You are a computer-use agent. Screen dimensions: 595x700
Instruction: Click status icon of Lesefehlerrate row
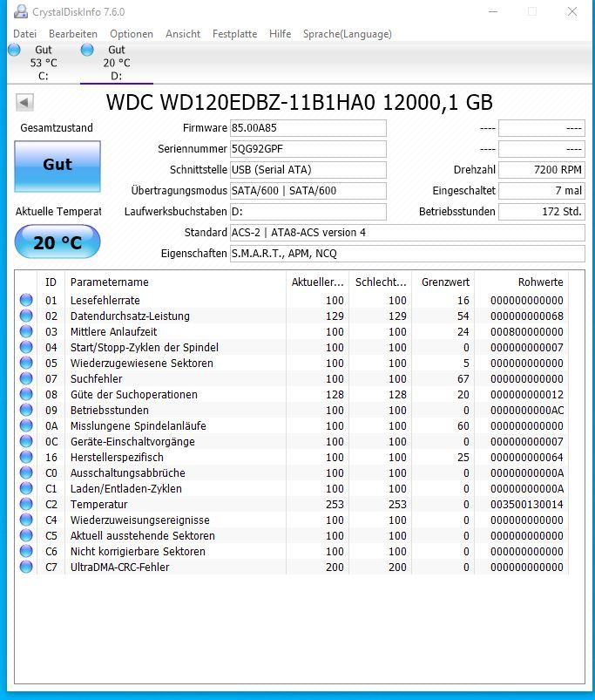26,300
